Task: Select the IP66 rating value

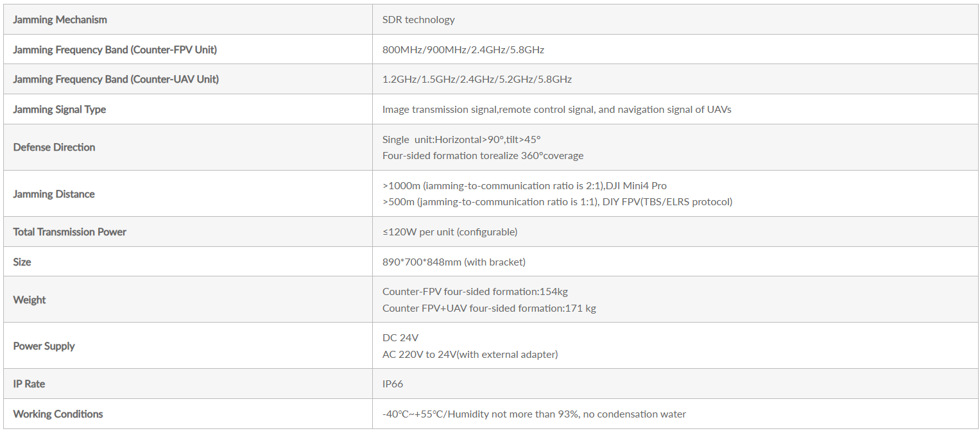Action: click(393, 384)
